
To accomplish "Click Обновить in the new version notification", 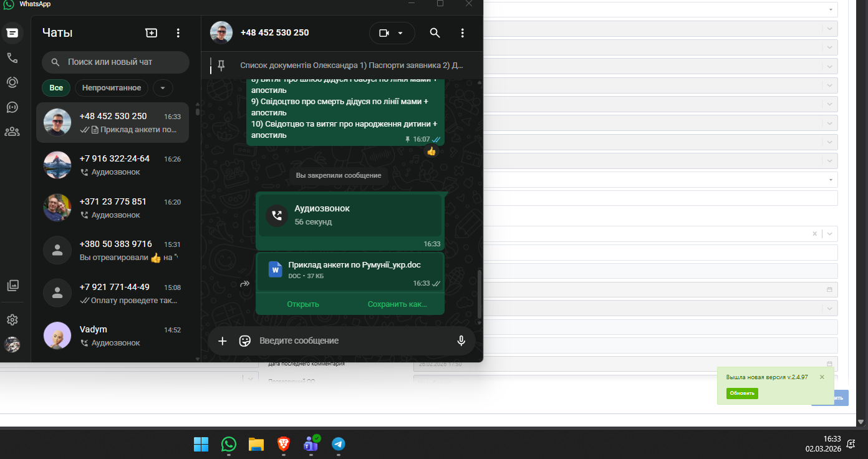I will click(742, 394).
